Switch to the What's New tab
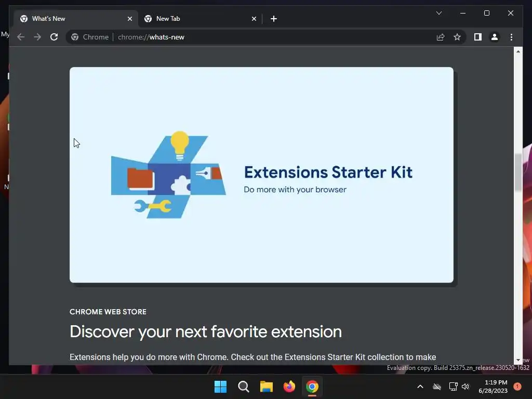This screenshot has width=532, height=399. pyautogui.click(x=75, y=19)
